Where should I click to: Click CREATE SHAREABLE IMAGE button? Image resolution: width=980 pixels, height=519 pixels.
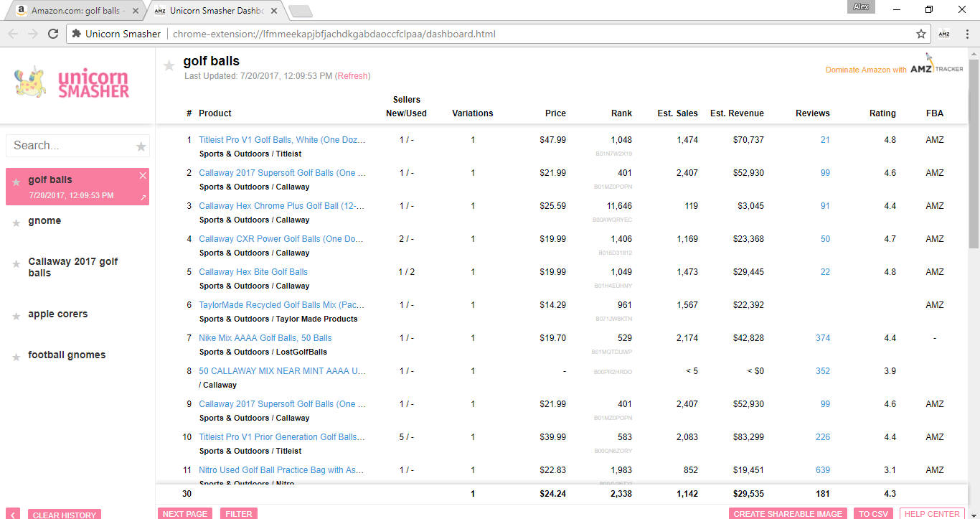[x=789, y=514]
